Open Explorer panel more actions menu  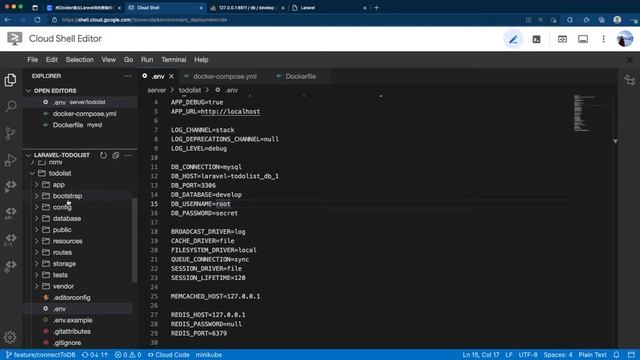pyautogui.click(x=128, y=76)
